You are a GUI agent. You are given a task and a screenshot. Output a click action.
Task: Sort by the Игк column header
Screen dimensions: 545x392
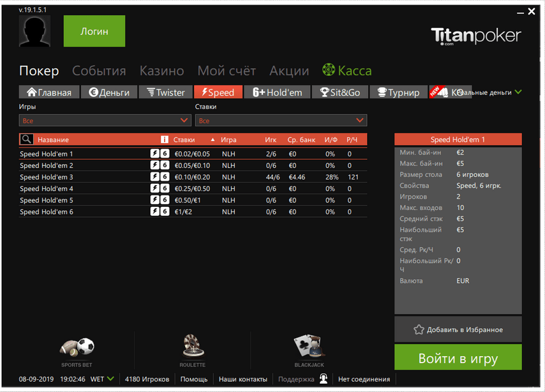271,140
